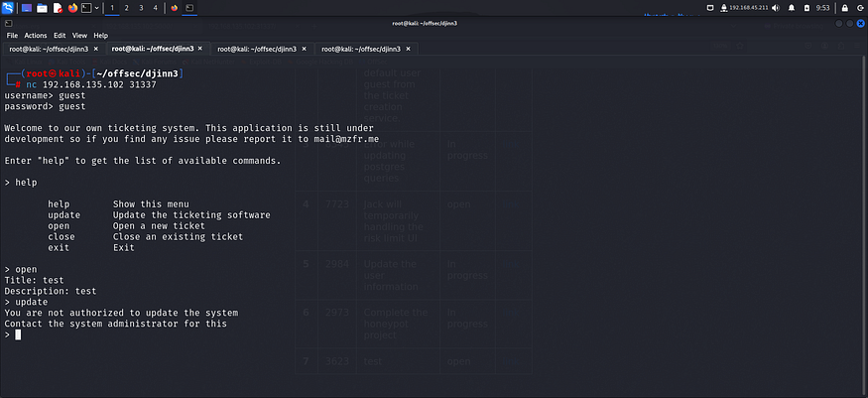Open the Kali applications menu

pos(8,8)
